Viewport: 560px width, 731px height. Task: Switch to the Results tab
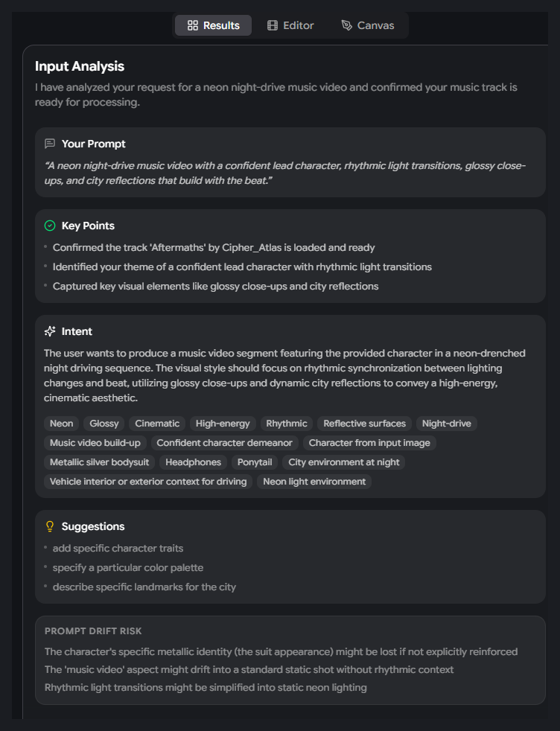[213, 25]
